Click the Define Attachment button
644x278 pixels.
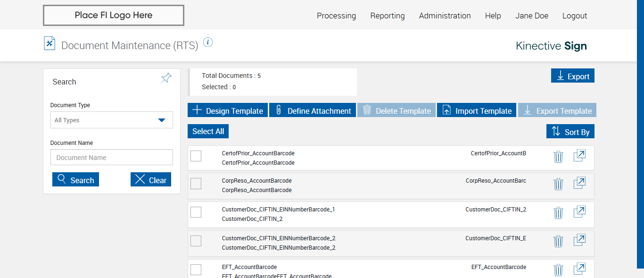313,110
